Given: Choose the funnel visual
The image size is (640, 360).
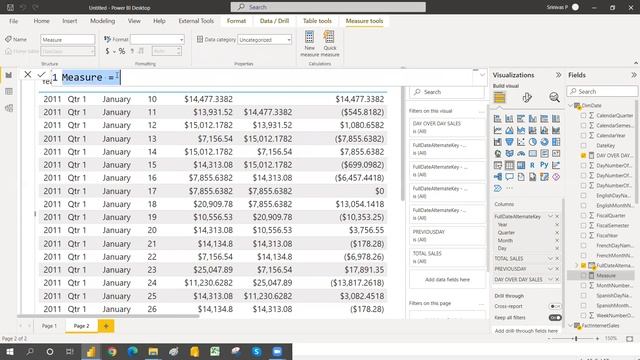Looking at the screenshot, I should click(x=509, y=142).
